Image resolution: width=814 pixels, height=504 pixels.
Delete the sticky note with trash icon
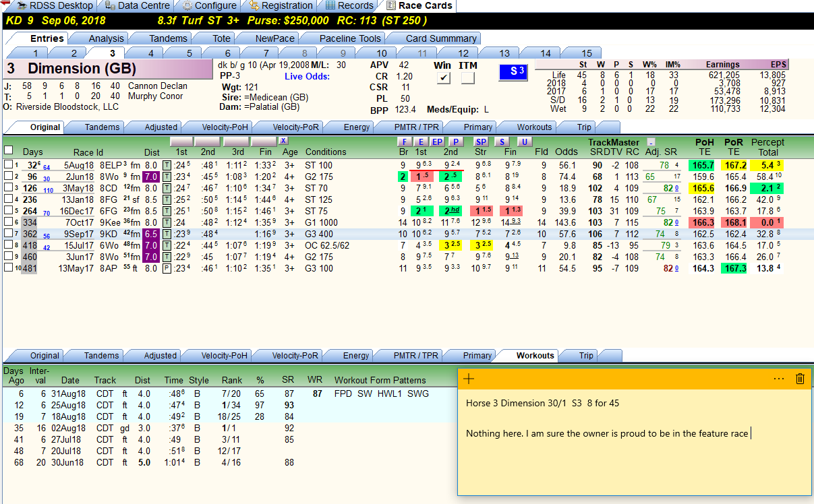point(801,379)
